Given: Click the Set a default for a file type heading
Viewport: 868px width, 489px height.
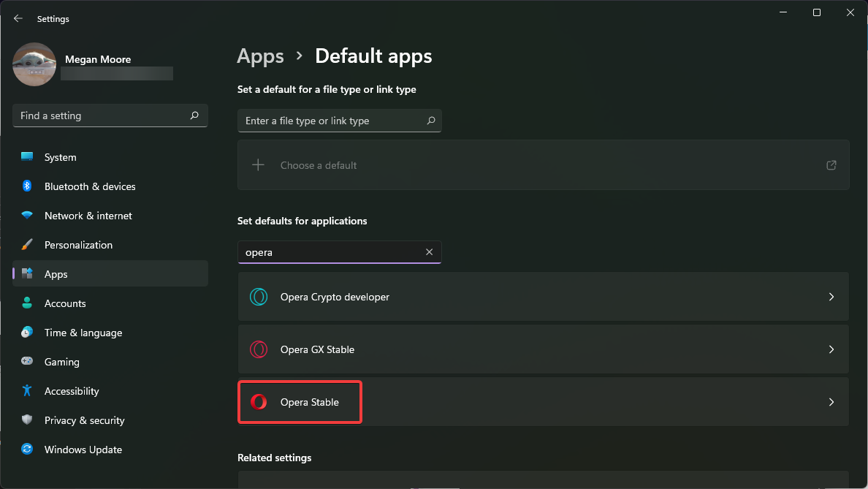Looking at the screenshot, I should pos(327,90).
